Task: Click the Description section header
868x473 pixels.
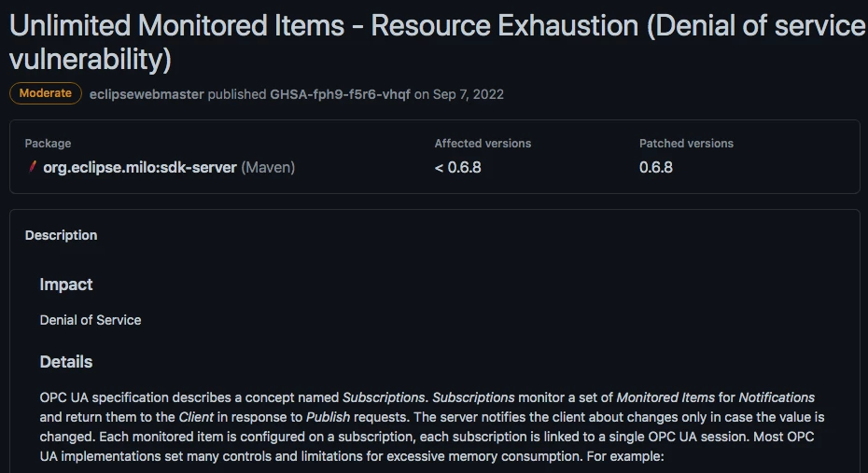Action: coord(61,235)
